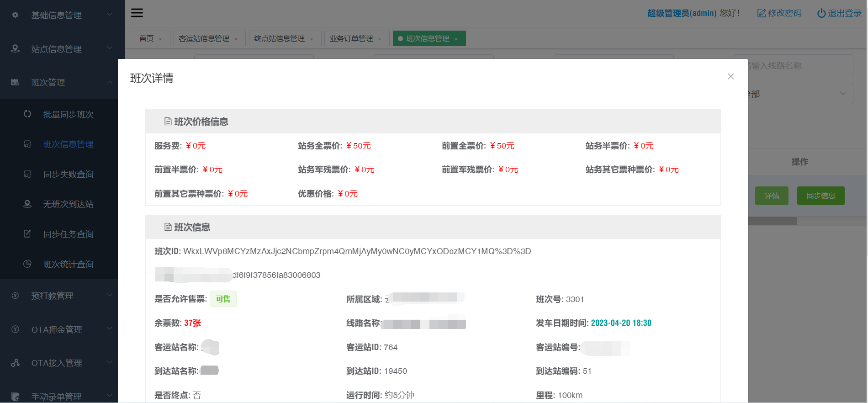868x403 pixels.
Task: Click the table horizontal scrollbar thumb
Action: [x=772, y=221]
